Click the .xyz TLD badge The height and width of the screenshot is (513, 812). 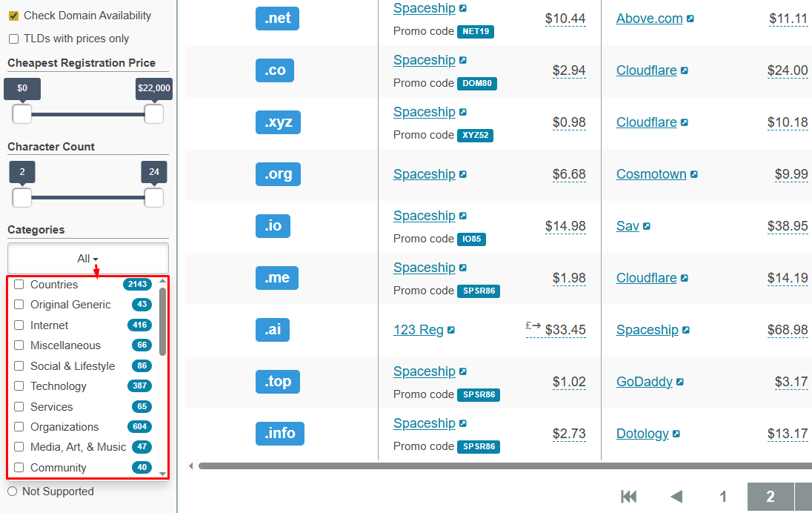pos(278,122)
